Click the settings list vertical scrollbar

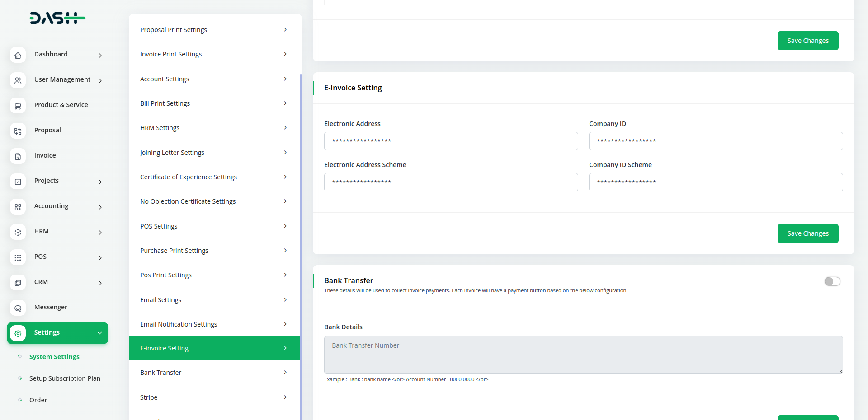click(x=301, y=226)
